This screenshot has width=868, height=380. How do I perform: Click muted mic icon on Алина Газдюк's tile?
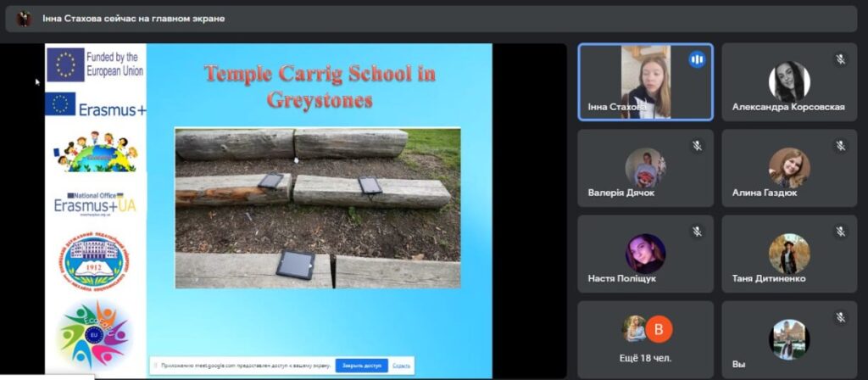pos(840,146)
